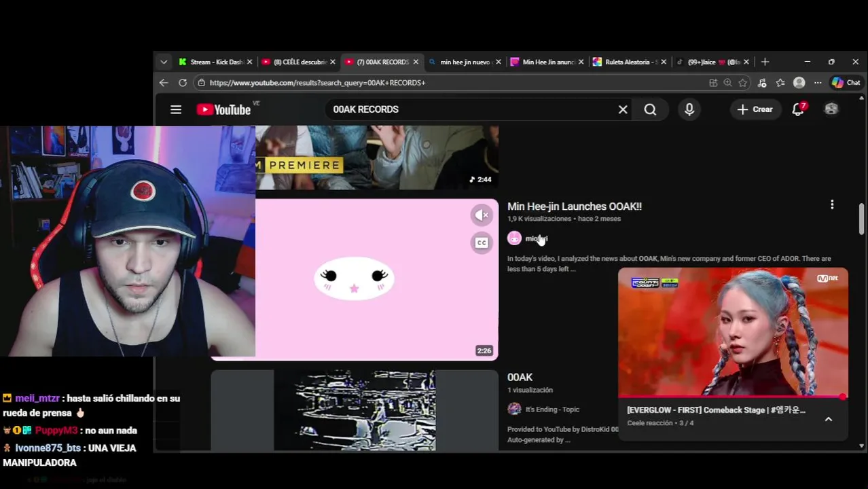The width and height of the screenshot is (868, 489).
Task: Click Ivonne875_bts username in chat
Action: [x=48, y=448]
